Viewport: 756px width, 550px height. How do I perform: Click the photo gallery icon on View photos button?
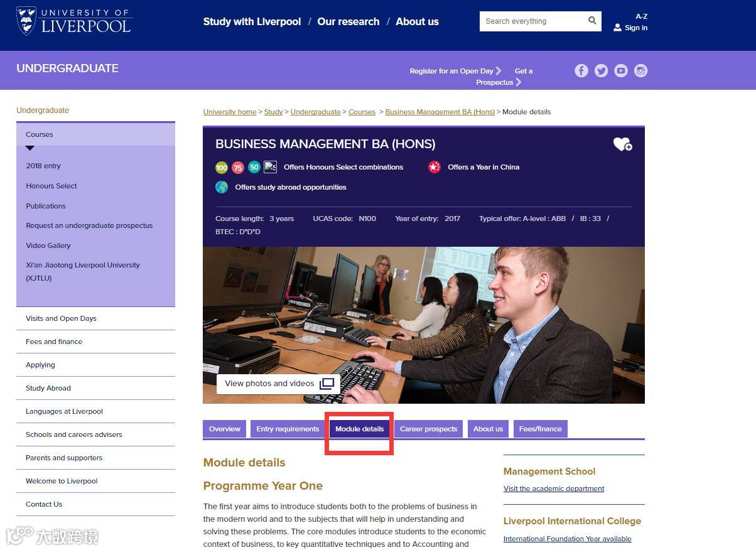point(327,384)
